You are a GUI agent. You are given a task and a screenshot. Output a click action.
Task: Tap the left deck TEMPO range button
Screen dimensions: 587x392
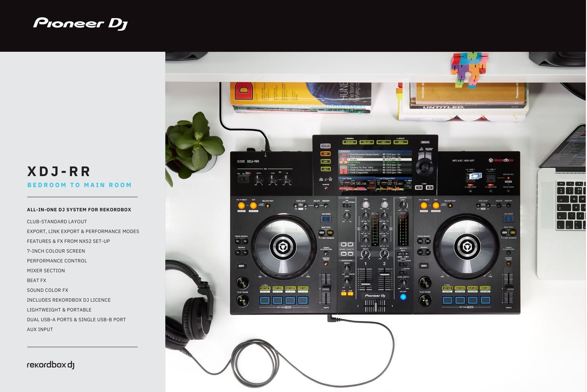pos(326,253)
